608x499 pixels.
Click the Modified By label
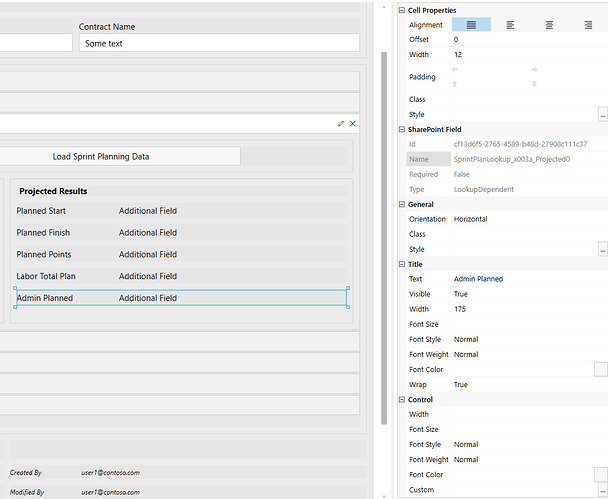27,492
